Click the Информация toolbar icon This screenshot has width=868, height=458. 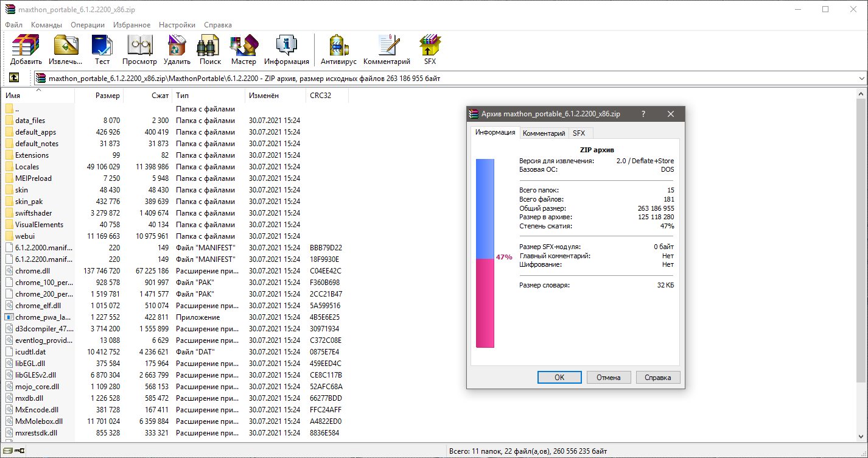click(x=287, y=50)
